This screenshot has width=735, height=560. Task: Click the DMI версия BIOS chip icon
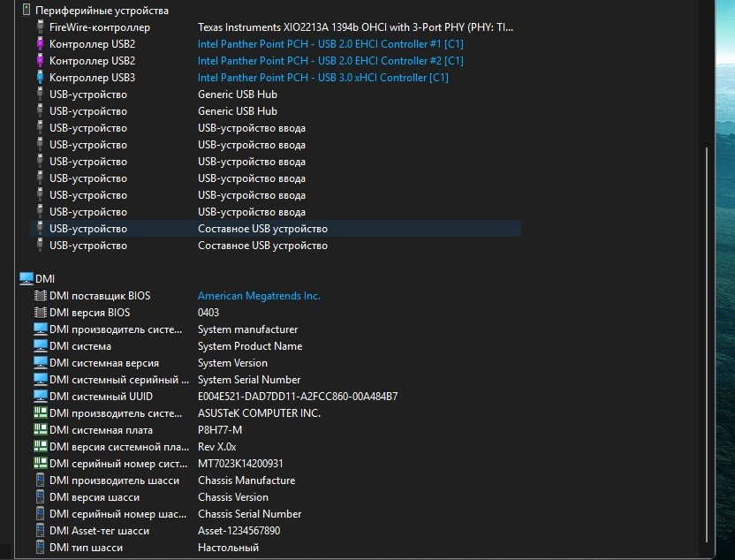(x=40, y=313)
